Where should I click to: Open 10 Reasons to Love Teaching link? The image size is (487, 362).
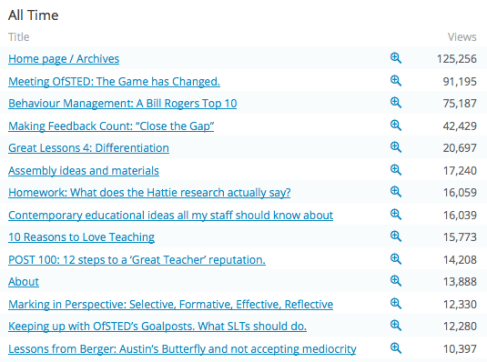pyautogui.click(x=81, y=237)
